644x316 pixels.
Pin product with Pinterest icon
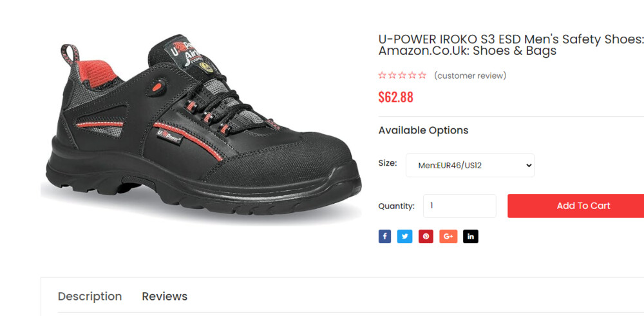[x=426, y=236]
